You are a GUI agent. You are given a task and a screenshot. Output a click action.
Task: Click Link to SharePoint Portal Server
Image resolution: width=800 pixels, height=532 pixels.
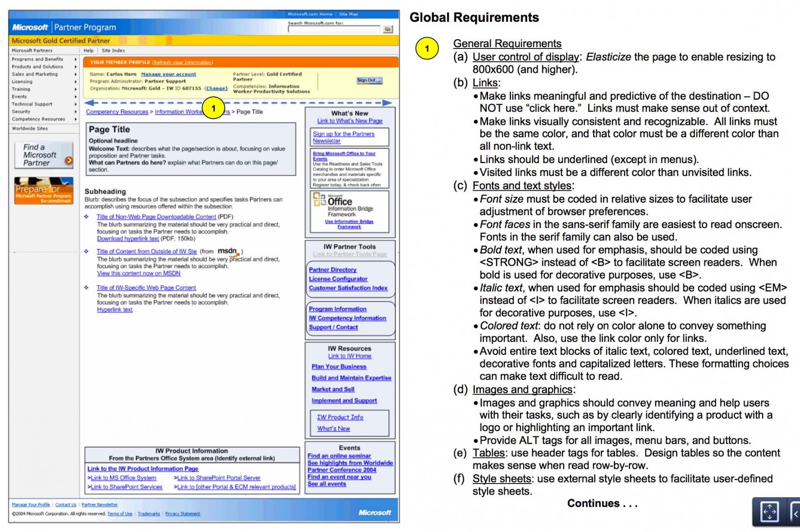(219, 478)
